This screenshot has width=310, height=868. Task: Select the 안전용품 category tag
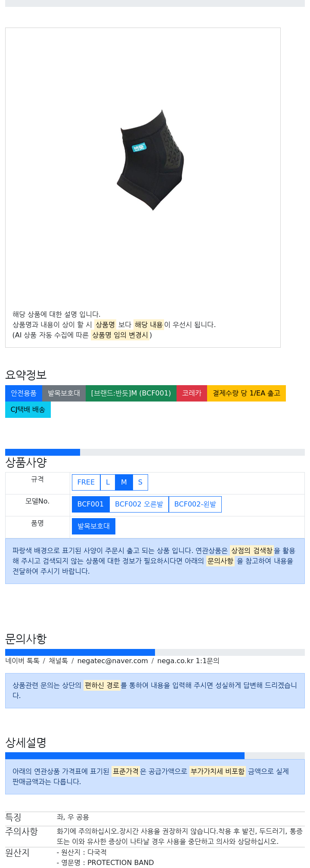coord(24,393)
